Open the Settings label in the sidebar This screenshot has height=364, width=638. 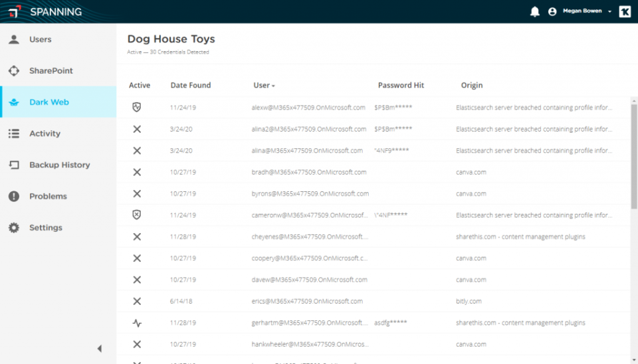tap(46, 227)
